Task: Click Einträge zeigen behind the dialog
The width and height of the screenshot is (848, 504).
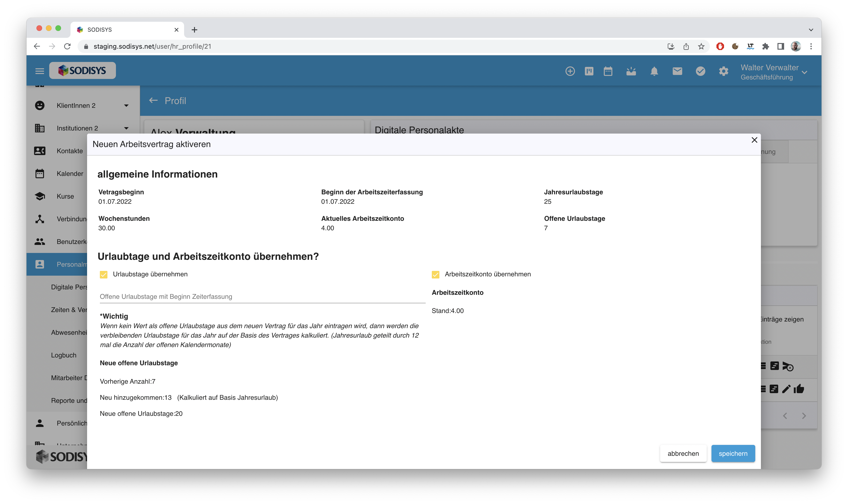Action: click(x=782, y=319)
